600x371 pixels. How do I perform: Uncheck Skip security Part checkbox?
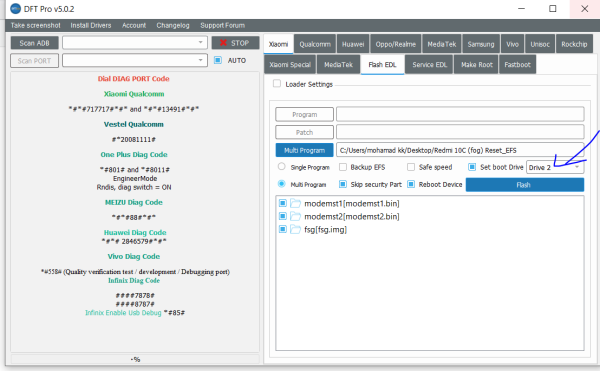point(343,184)
